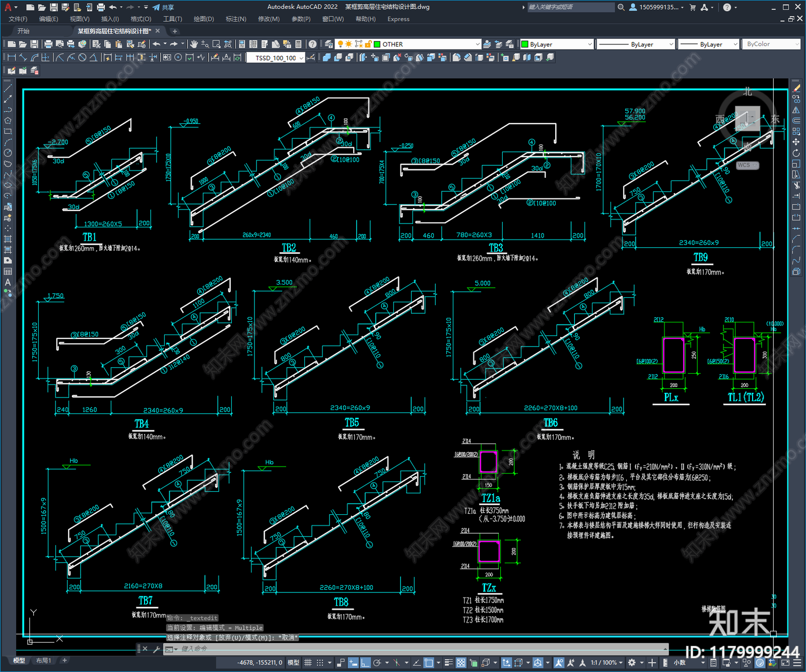Open the Layer Properties manager icon
This screenshot has width=806, height=672.
pos(329,44)
